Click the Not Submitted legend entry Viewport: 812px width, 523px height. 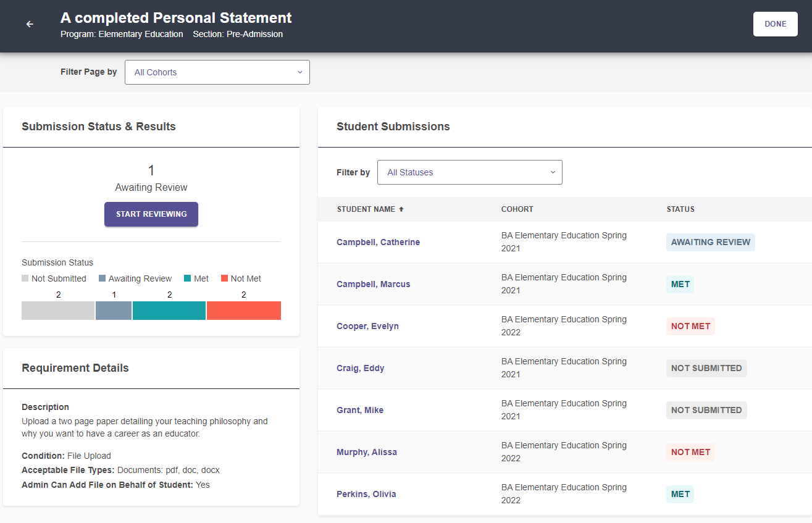tap(54, 278)
